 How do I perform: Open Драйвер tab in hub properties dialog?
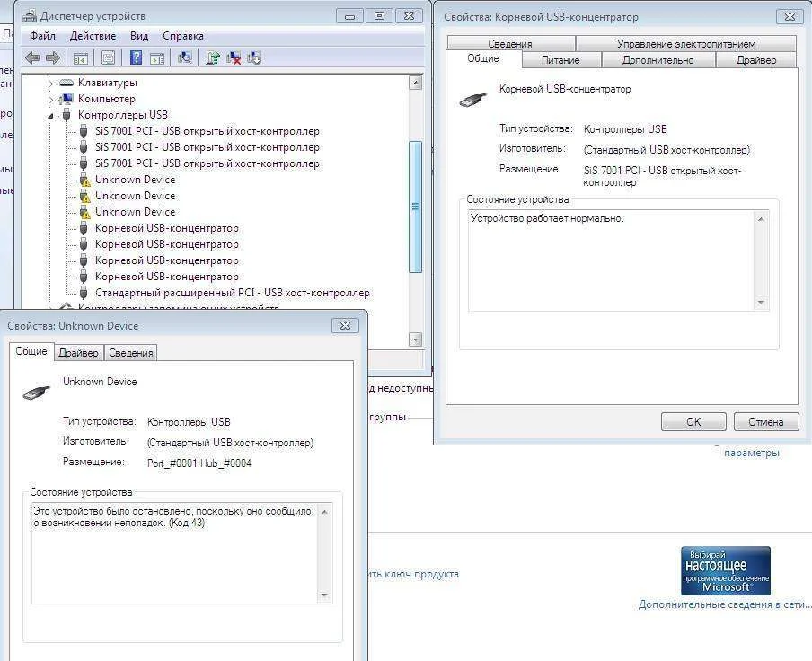(756, 60)
